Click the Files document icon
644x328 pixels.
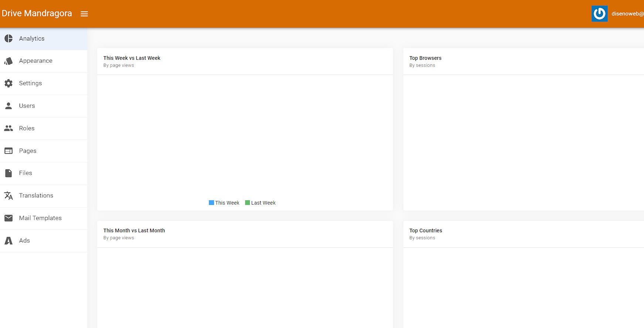(9, 173)
